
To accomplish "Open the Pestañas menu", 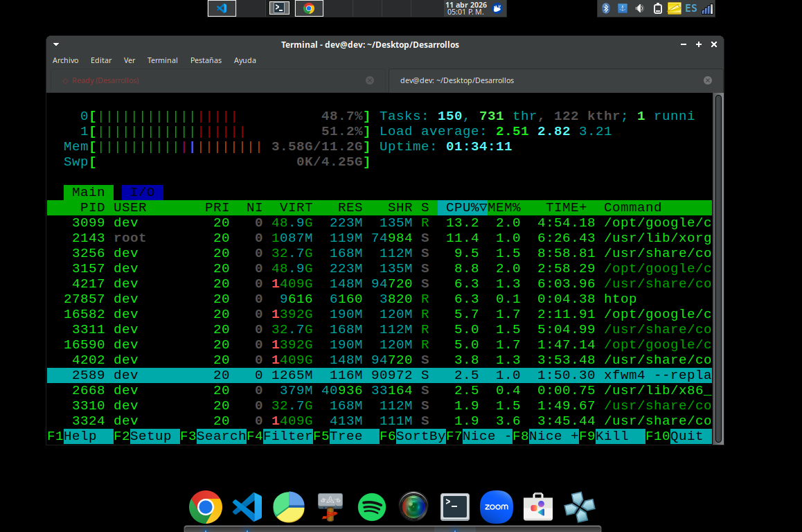I will pyautogui.click(x=206, y=60).
